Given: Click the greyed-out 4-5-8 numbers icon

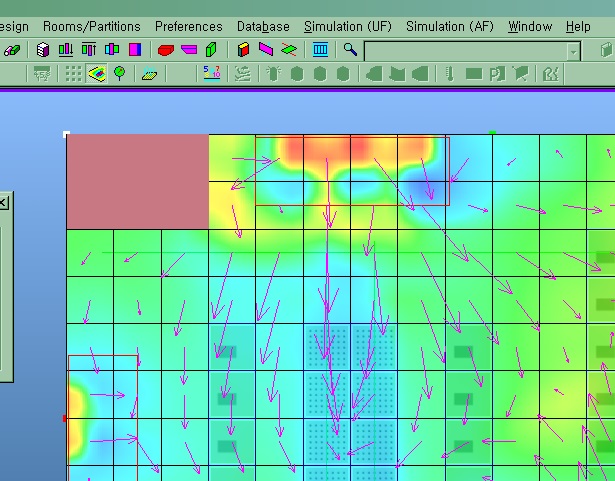Looking at the screenshot, I should point(42,74).
